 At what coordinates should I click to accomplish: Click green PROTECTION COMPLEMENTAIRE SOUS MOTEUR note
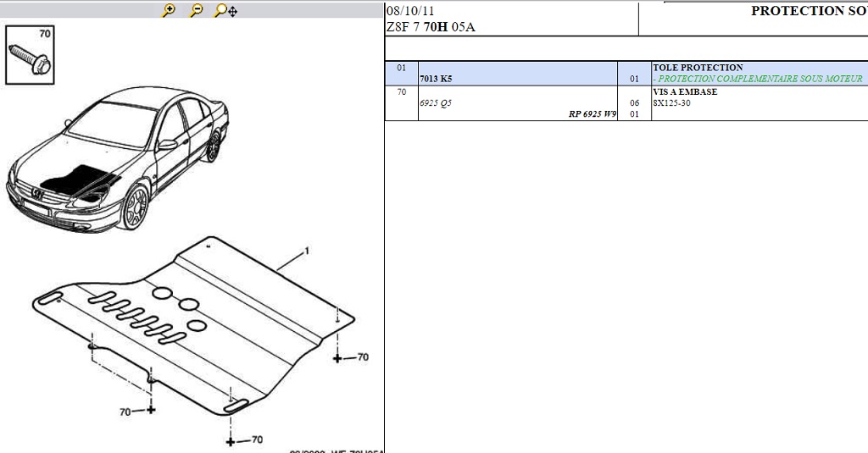[759, 79]
